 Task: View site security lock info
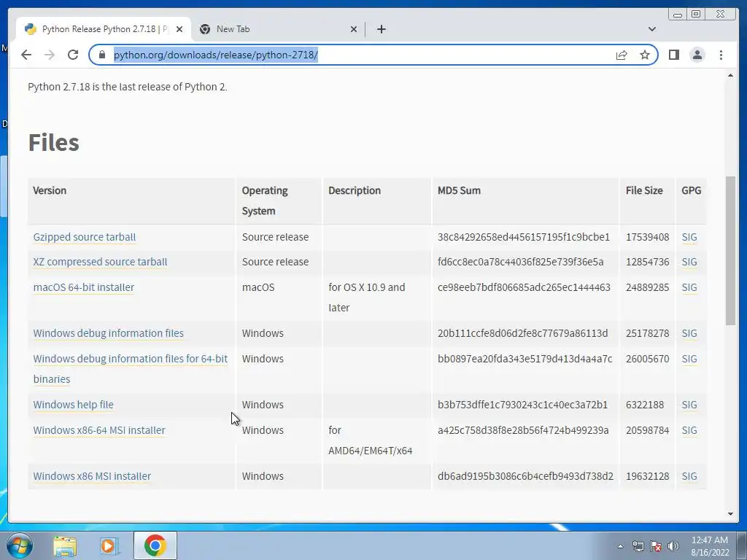click(x=101, y=55)
